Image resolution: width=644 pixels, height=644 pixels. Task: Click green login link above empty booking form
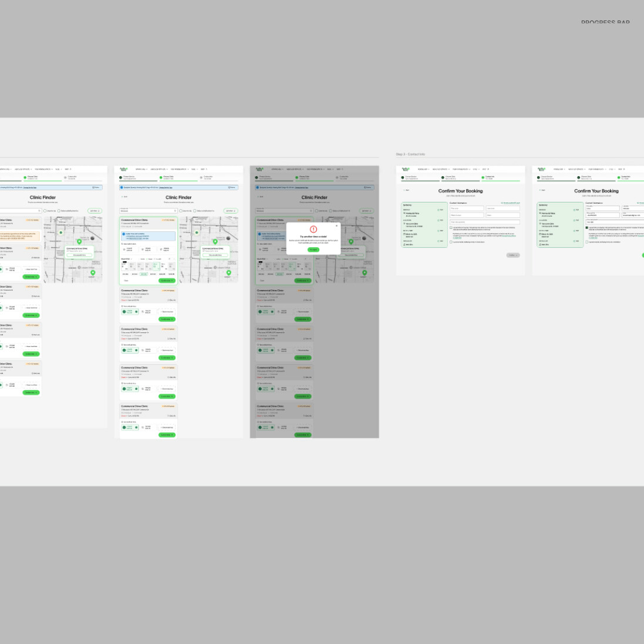(511, 203)
